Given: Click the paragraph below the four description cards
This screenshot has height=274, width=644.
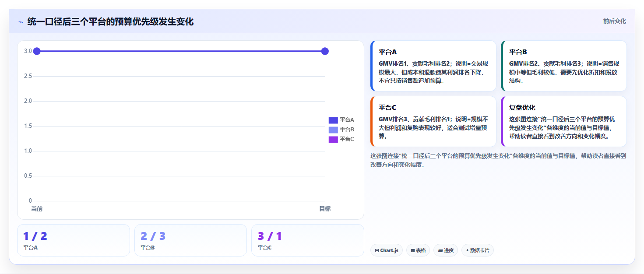Looking at the screenshot, I should point(498,160).
